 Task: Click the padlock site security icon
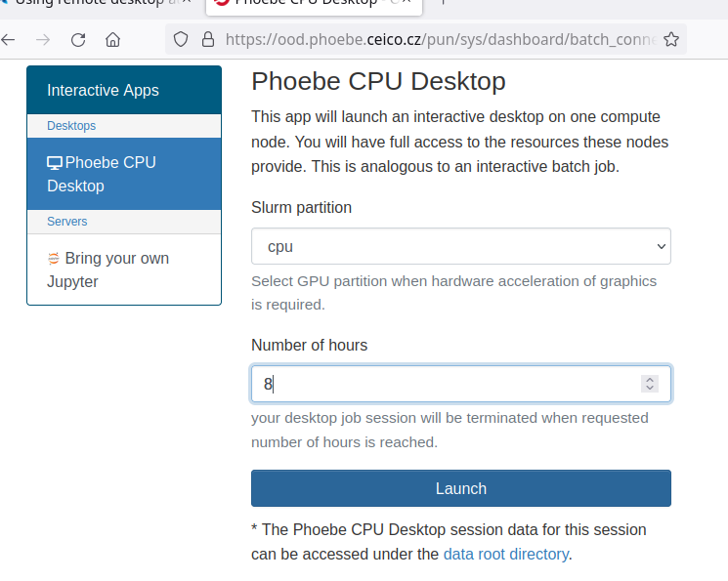tap(208, 40)
